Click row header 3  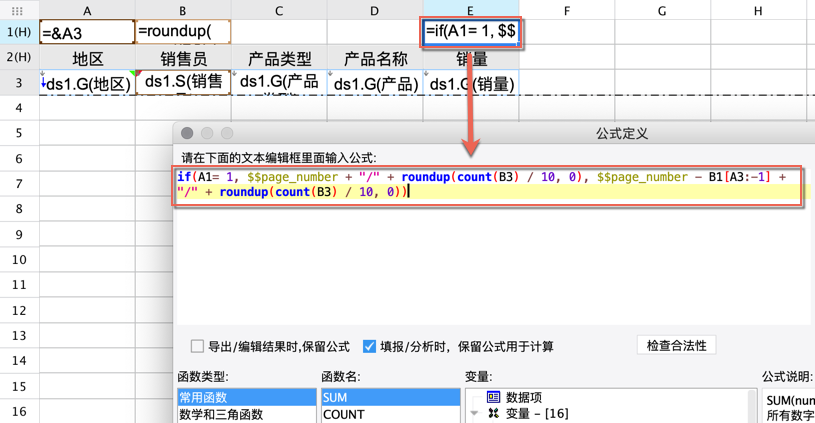tap(19, 83)
